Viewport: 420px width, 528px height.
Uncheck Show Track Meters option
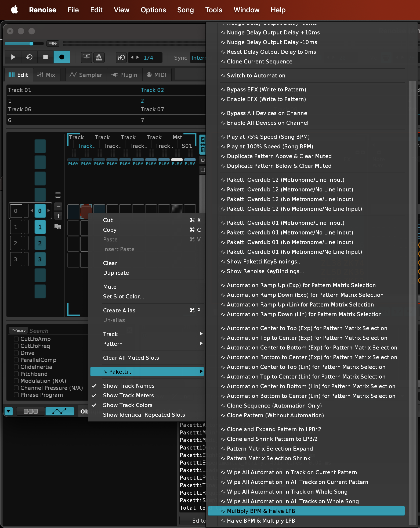[128, 395]
